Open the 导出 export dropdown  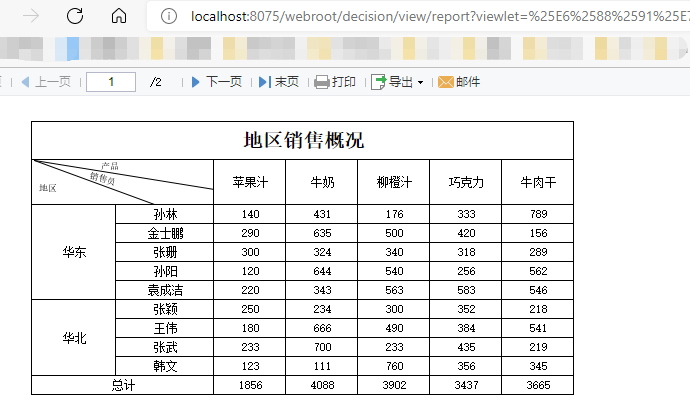point(397,82)
